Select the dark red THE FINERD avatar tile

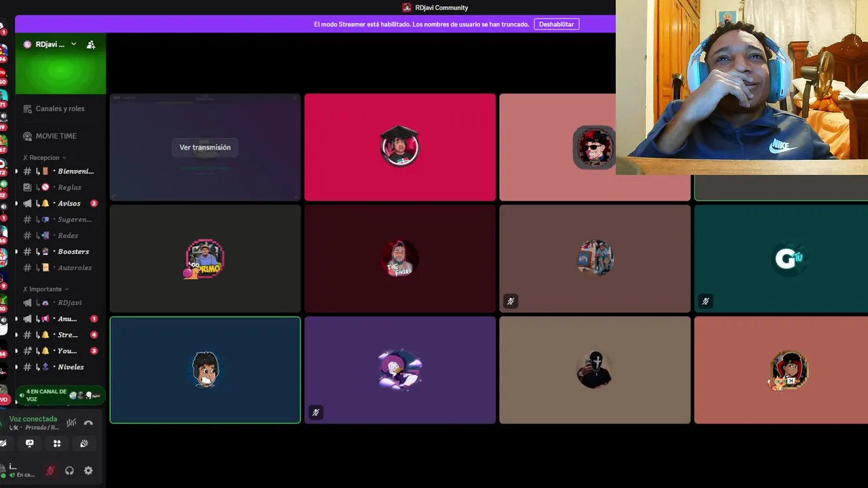(x=400, y=258)
